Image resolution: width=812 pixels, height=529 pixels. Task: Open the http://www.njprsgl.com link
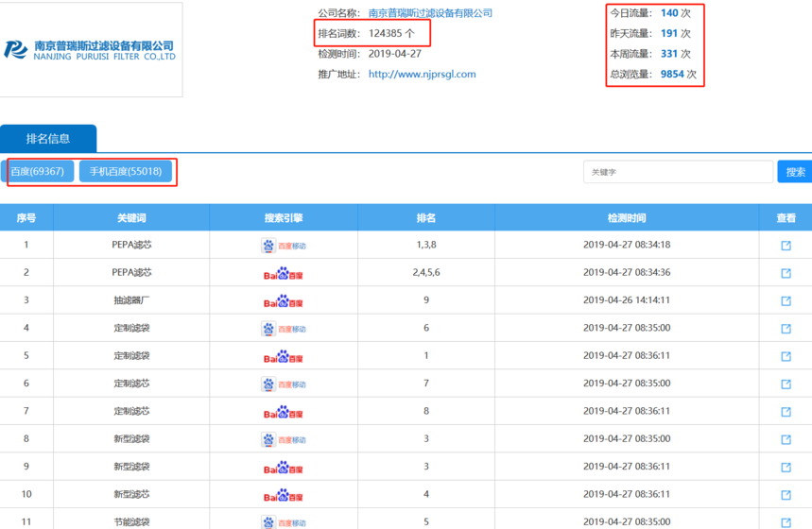(x=422, y=74)
